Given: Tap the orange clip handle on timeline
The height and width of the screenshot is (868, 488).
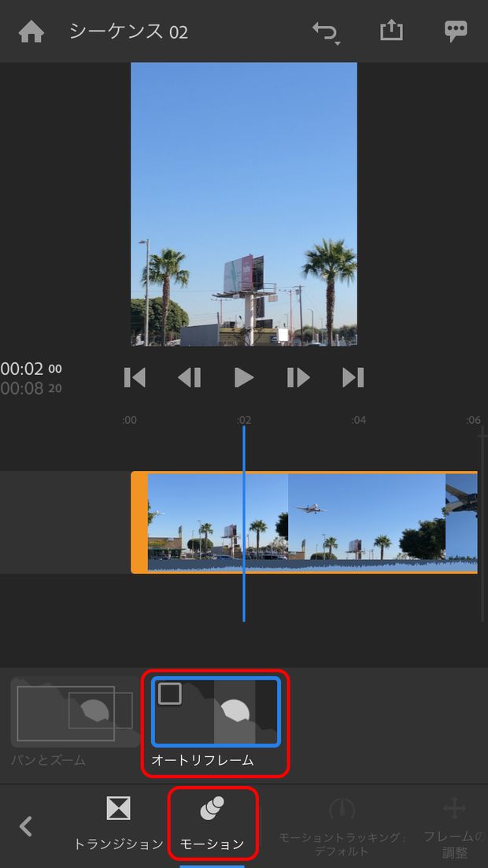Looking at the screenshot, I should click(139, 522).
